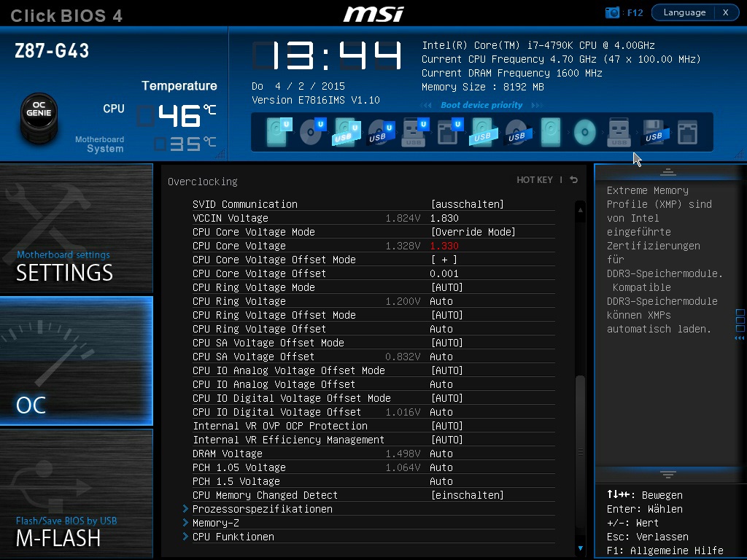Viewport: 747px width, 560px height.
Task: Select the plain CD/DVD disc boot icon
Action: click(584, 133)
